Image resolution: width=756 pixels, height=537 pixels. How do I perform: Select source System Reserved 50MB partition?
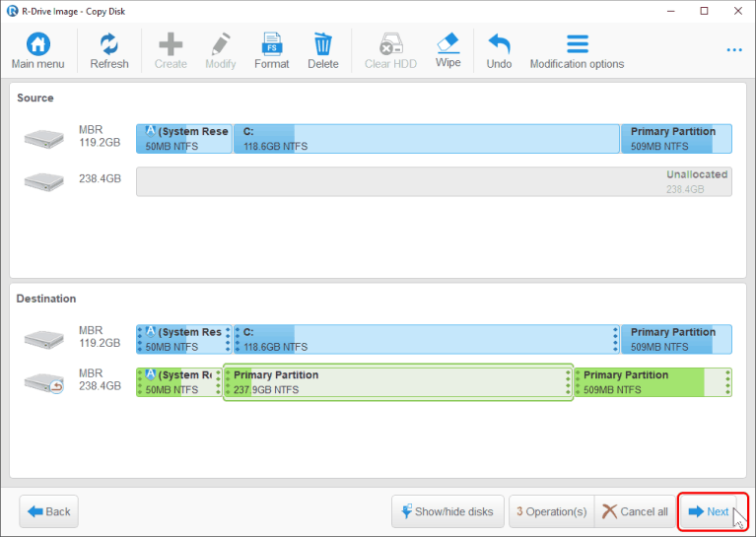point(184,139)
